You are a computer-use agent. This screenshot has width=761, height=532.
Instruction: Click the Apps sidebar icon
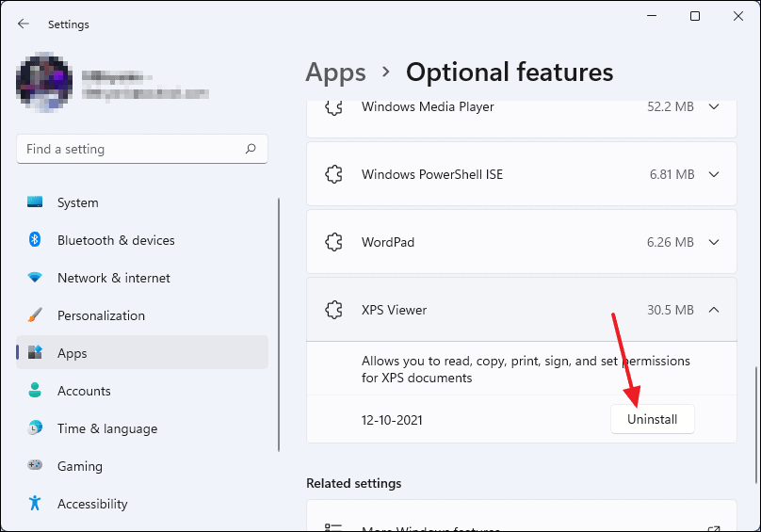pyautogui.click(x=35, y=352)
